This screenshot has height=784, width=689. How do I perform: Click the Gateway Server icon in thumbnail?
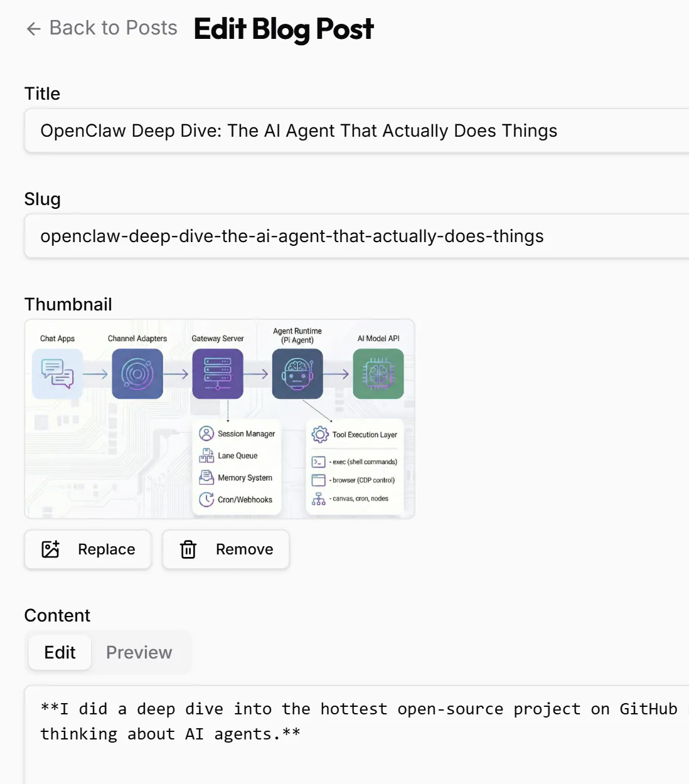[x=218, y=374]
